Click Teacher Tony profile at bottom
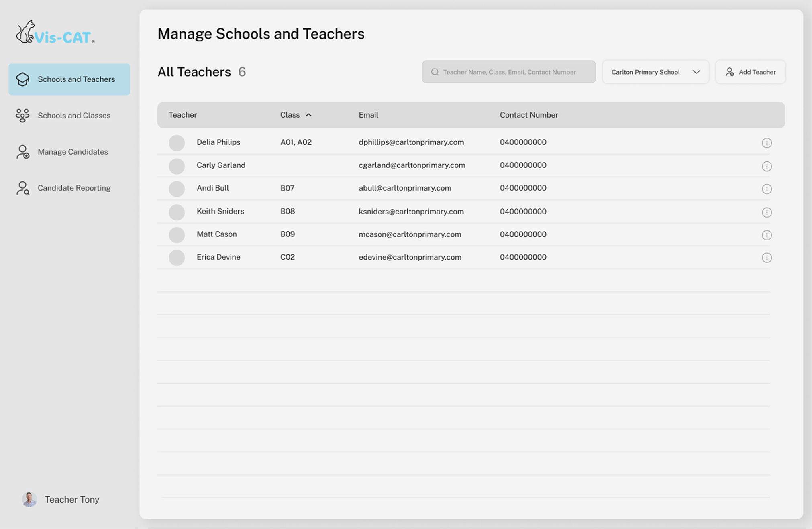This screenshot has width=812, height=529. click(x=71, y=499)
